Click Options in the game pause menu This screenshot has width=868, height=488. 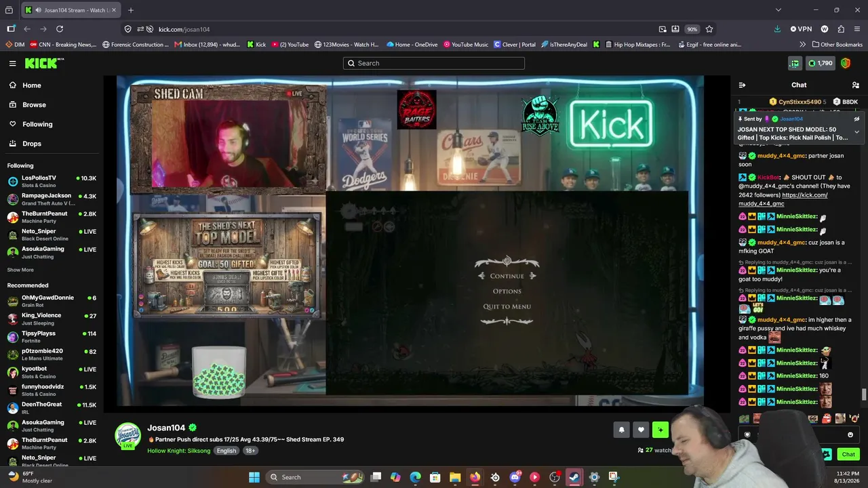pyautogui.click(x=507, y=291)
